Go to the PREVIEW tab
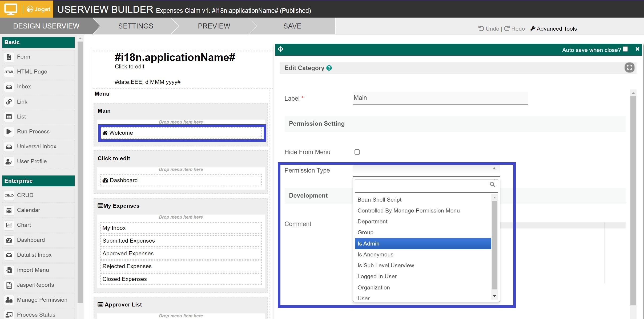This screenshot has height=319, width=644. (214, 26)
